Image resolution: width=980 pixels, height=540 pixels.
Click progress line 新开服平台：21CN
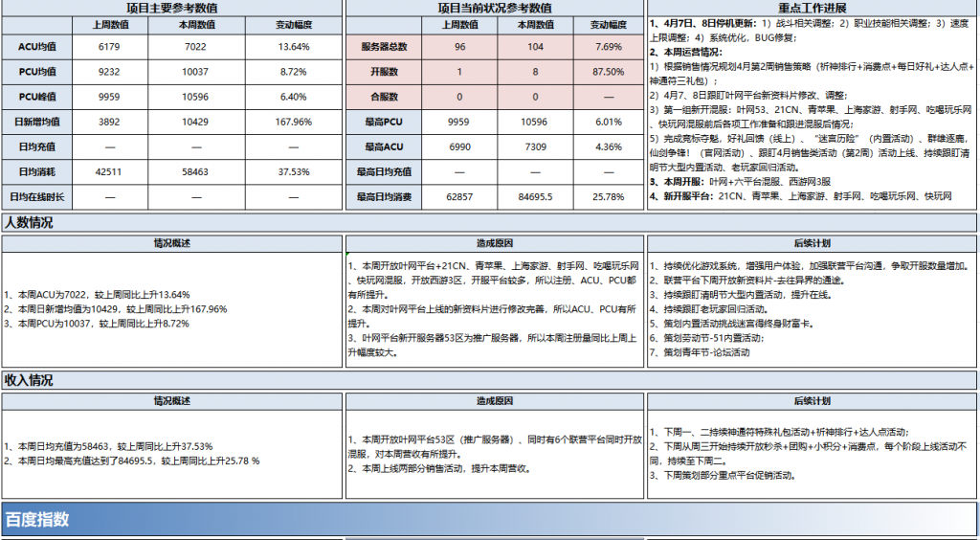point(801,196)
